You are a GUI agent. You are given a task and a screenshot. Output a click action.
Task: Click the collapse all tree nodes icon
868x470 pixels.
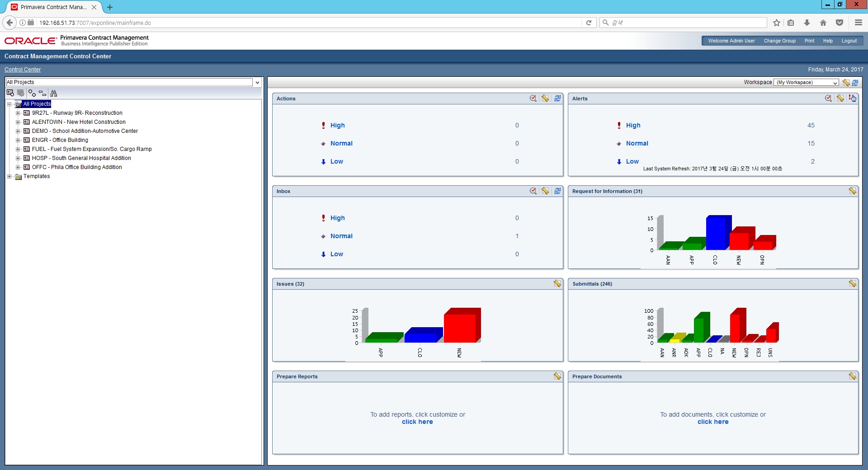tap(42, 93)
